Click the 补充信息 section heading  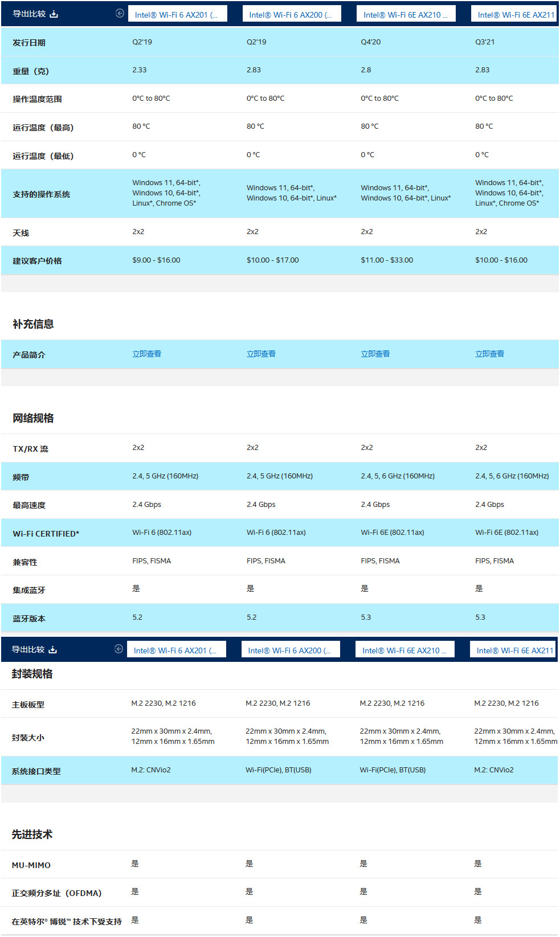[x=33, y=324]
